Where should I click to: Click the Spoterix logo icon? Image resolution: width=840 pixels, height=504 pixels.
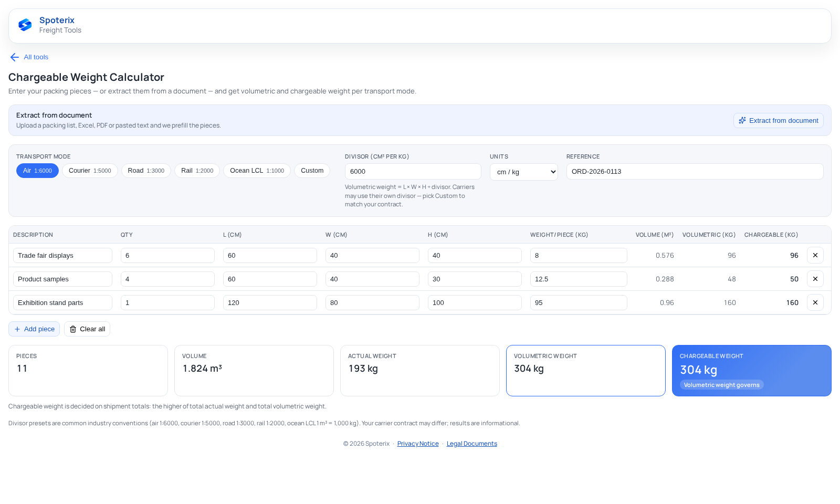25,25
